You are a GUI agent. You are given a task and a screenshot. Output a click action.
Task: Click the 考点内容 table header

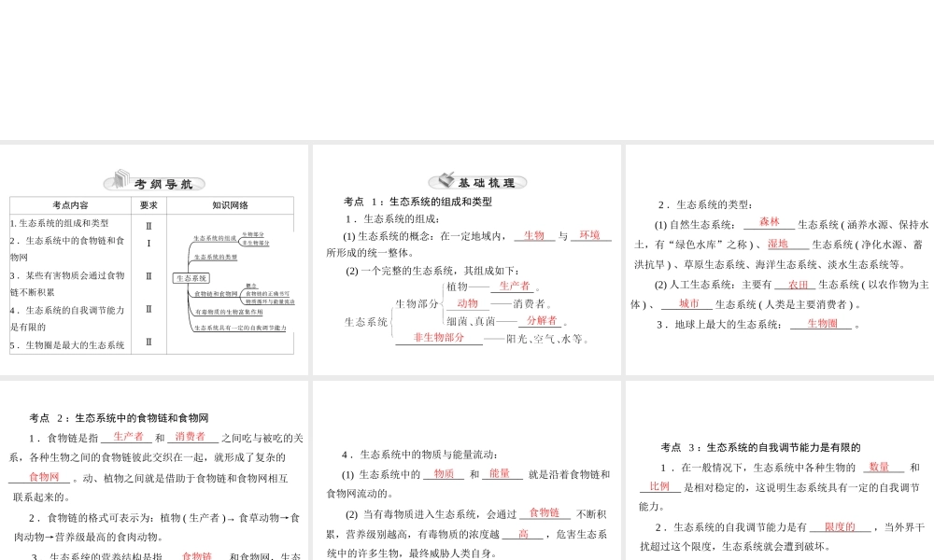(70, 205)
